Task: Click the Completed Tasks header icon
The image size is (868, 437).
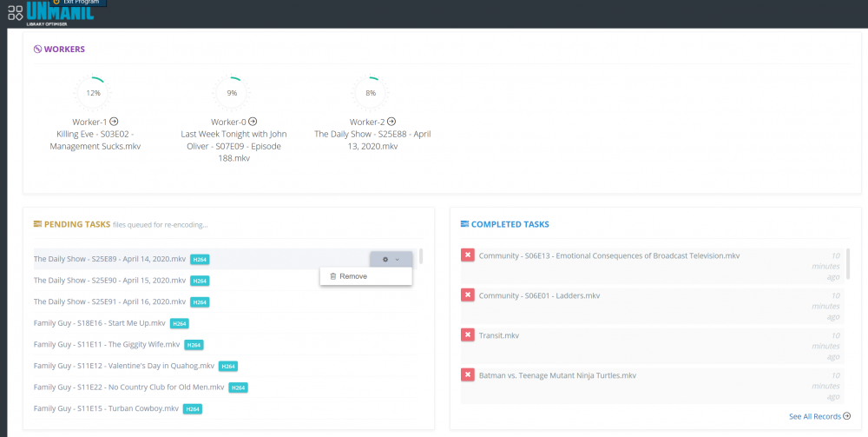Action: point(464,224)
